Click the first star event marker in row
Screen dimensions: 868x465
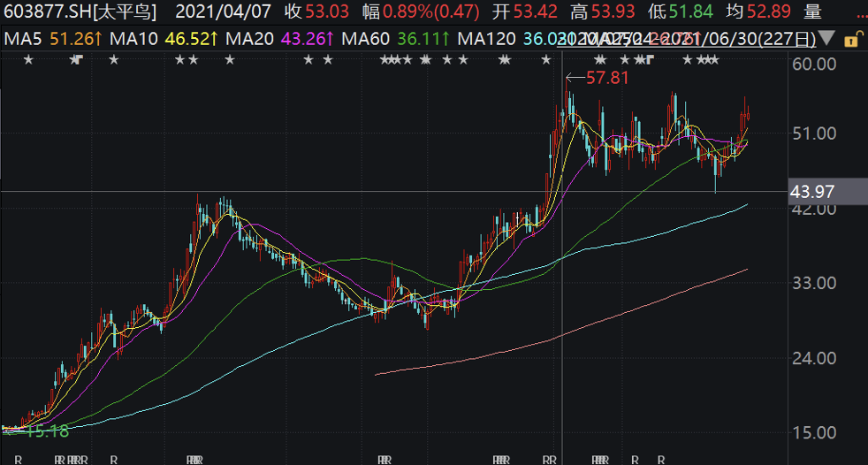(28, 60)
